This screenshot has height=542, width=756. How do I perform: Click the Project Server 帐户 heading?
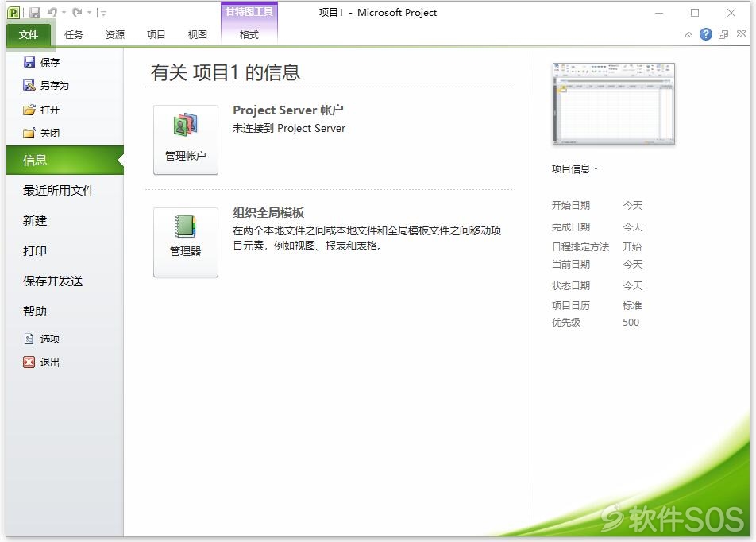288,110
